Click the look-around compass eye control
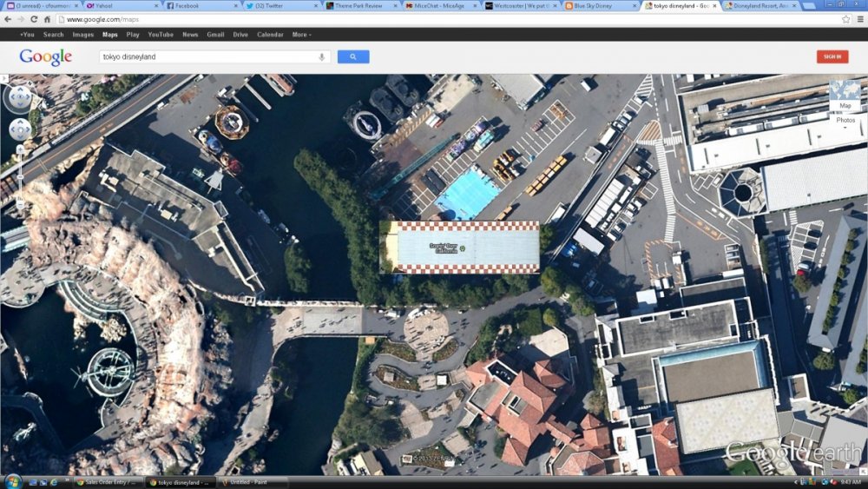Image resolution: width=868 pixels, height=489 pixels. [19, 98]
